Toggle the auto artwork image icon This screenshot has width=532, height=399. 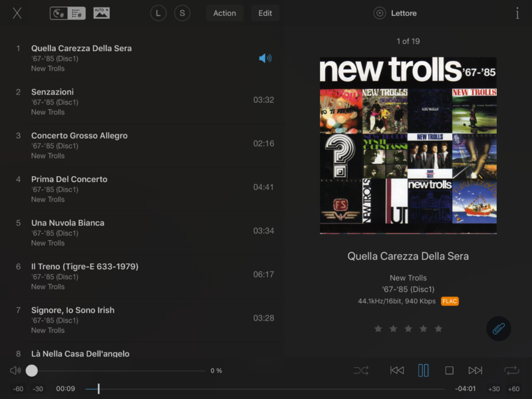(101, 13)
